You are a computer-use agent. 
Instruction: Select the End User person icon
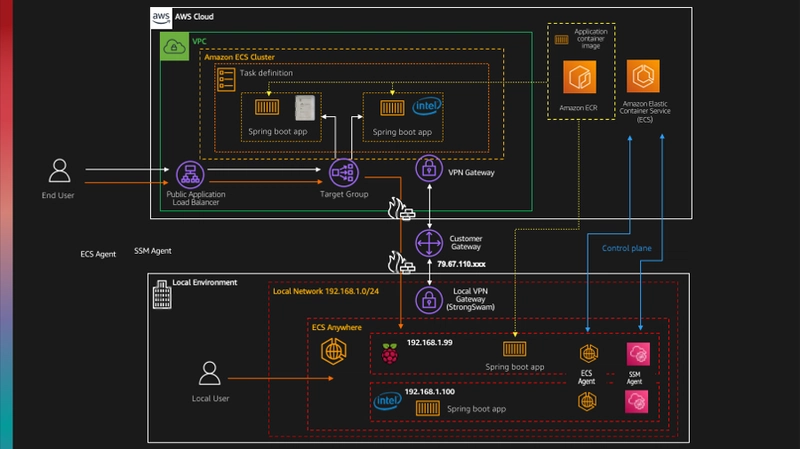click(x=59, y=170)
